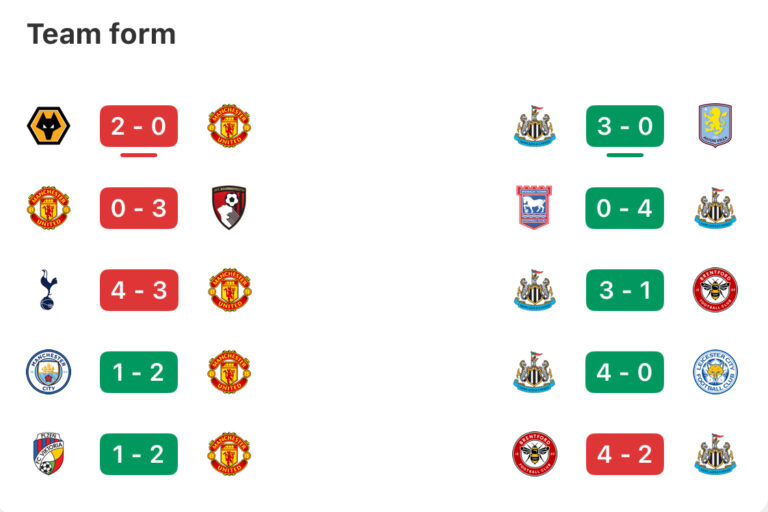Viewport: 768px width, 512px height.
Task: Open the red 0 - 3 match result
Action: tap(138, 208)
